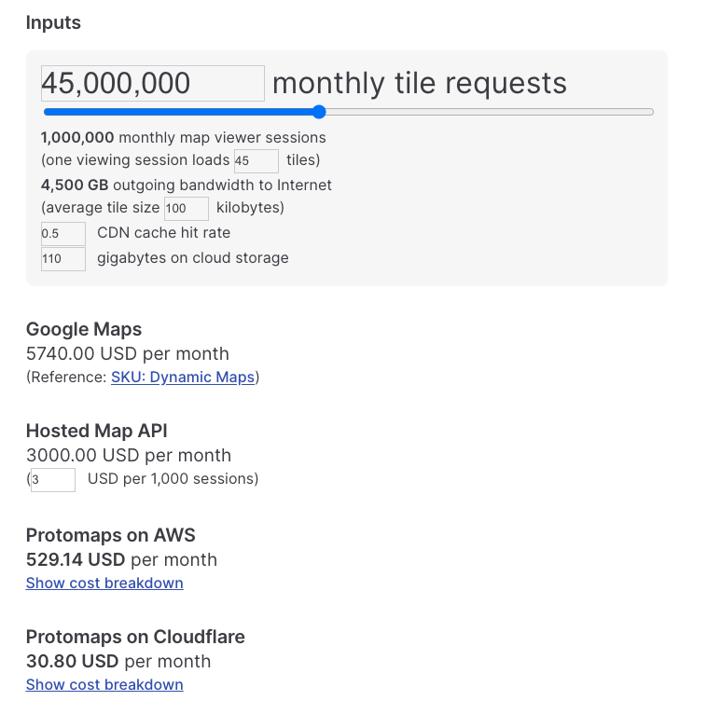Open the SKU: Dynamic Maps reference link

pos(183,377)
